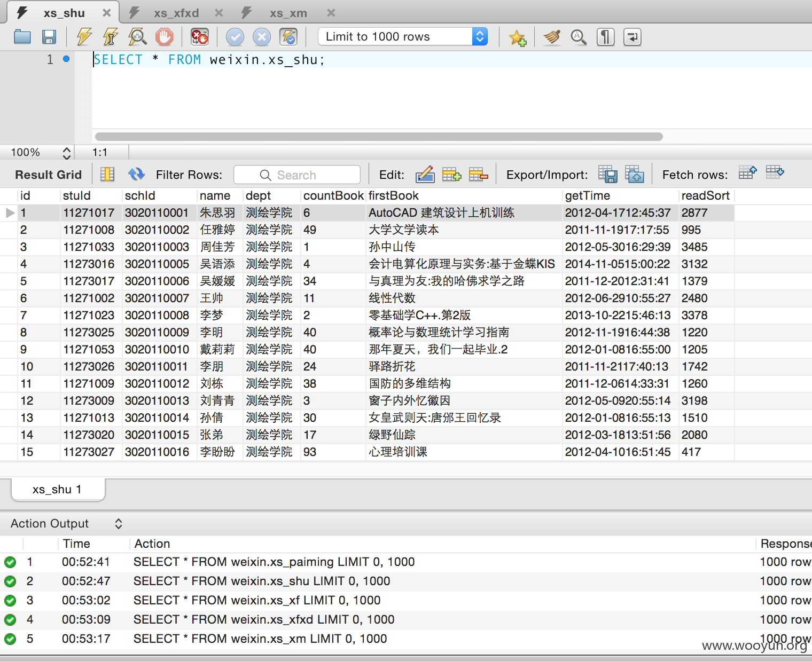Select schId cell 3020110016

click(x=160, y=452)
